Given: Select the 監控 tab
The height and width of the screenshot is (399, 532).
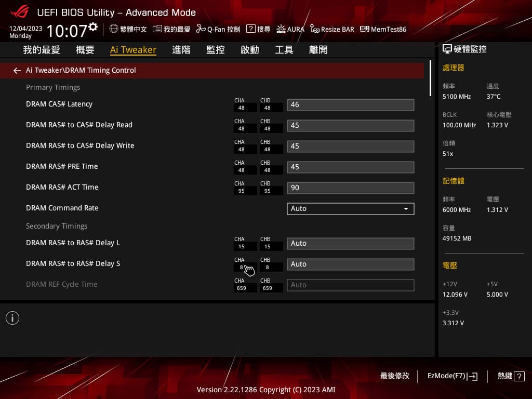Looking at the screenshot, I should [216, 49].
